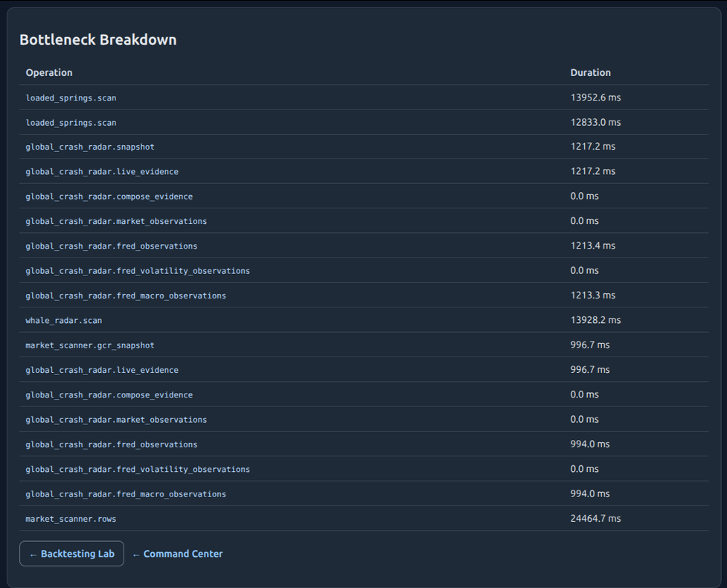Image resolution: width=727 pixels, height=588 pixels.
Task: Select fred_macro_observations row with 994.0 ms
Action: (x=364, y=494)
